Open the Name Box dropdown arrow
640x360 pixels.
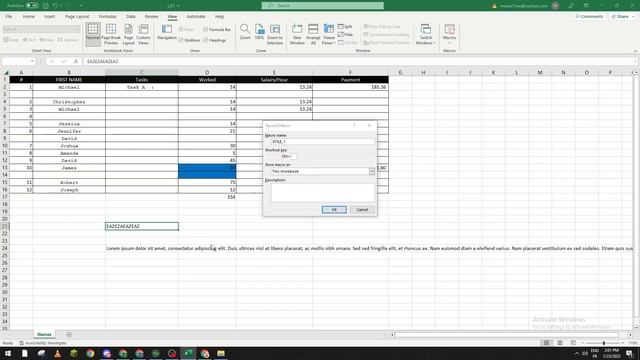pyautogui.click(x=32, y=61)
